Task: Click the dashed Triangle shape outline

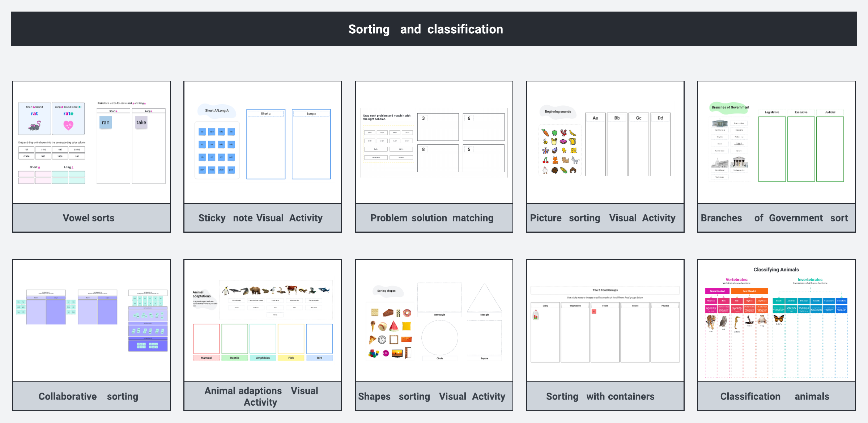Action: point(484,299)
